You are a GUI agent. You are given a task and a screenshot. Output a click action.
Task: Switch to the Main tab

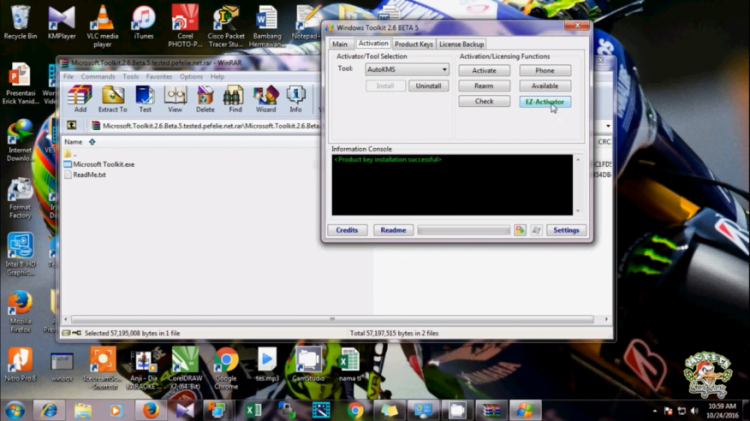[x=340, y=44]
